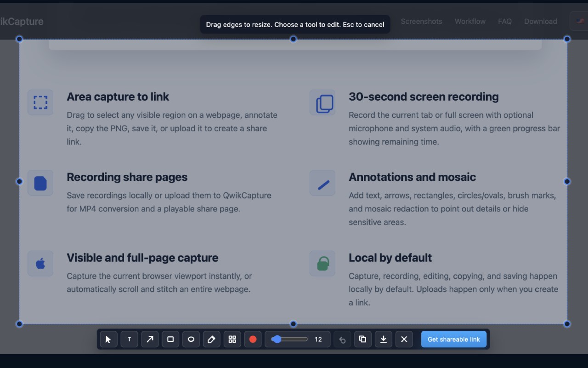Adjust the stroke size slider

[x=289, y=339]
